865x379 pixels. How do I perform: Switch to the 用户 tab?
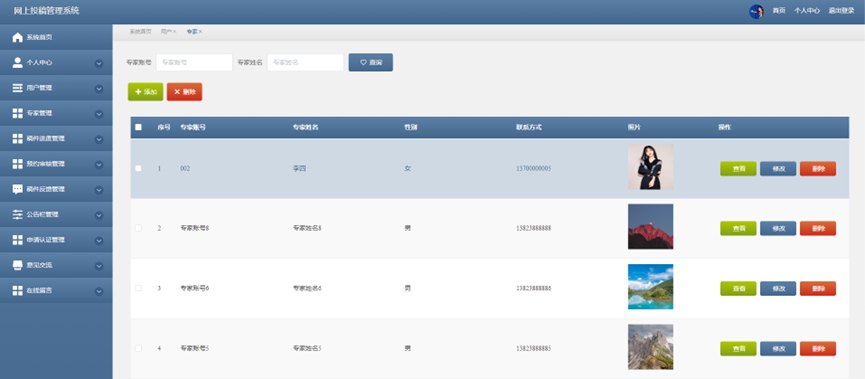click(165, 32)
